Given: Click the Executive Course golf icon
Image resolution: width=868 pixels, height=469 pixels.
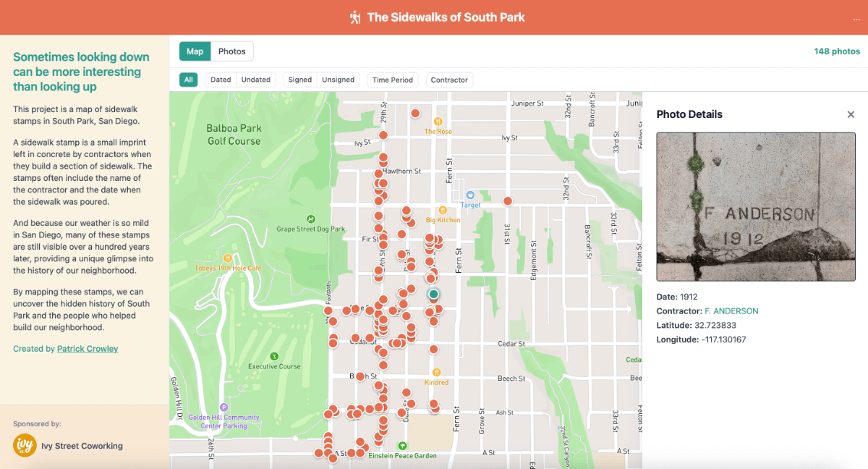Looking at the screenshot, I should (274, 356).
